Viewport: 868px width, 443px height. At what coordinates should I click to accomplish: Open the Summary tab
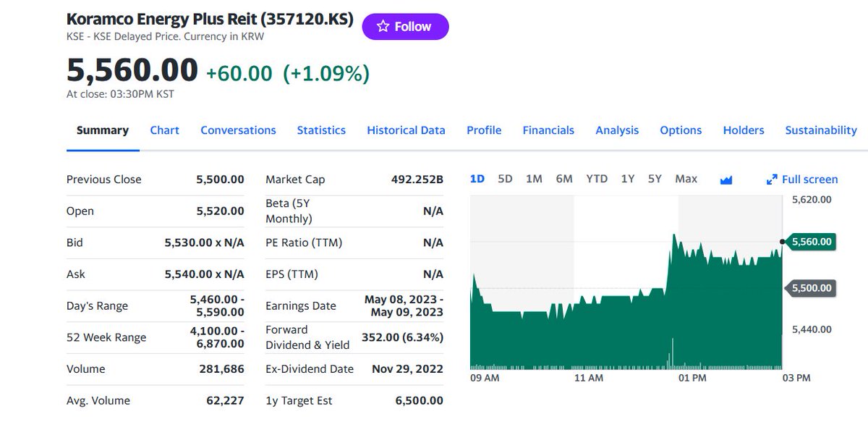point(103,130)
